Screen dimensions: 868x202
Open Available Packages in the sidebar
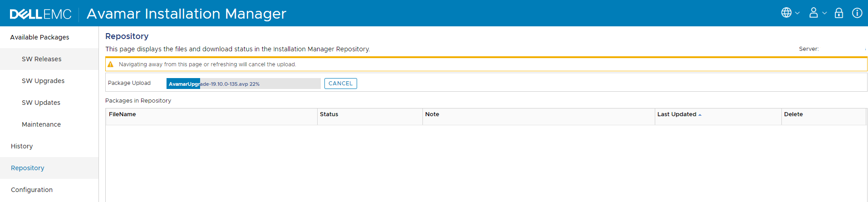[x=39, y=37]
